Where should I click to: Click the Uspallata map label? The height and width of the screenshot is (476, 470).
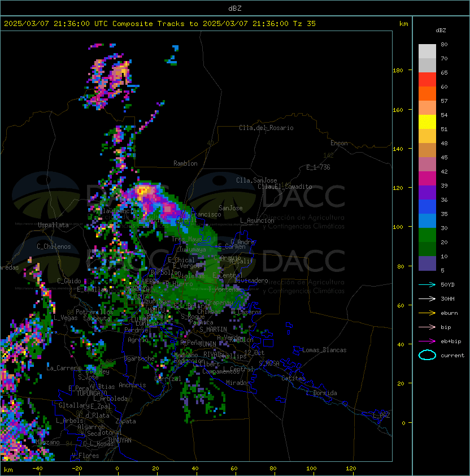pos(53,225)
